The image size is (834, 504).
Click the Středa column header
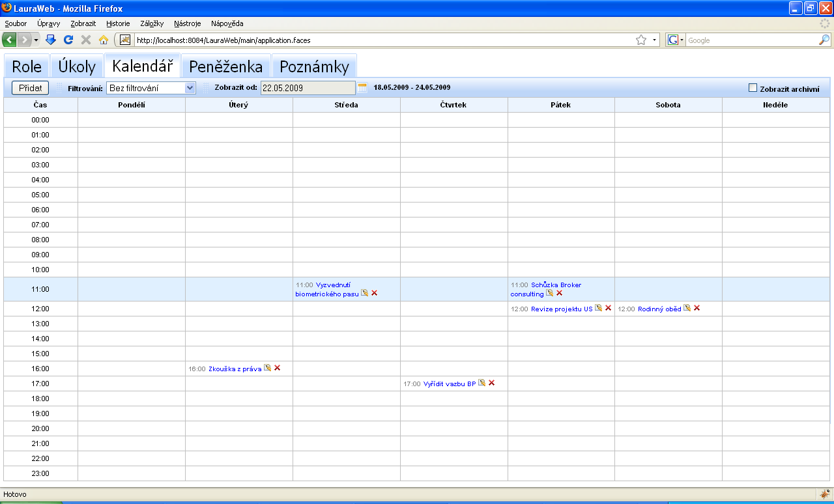coord(347,105)
